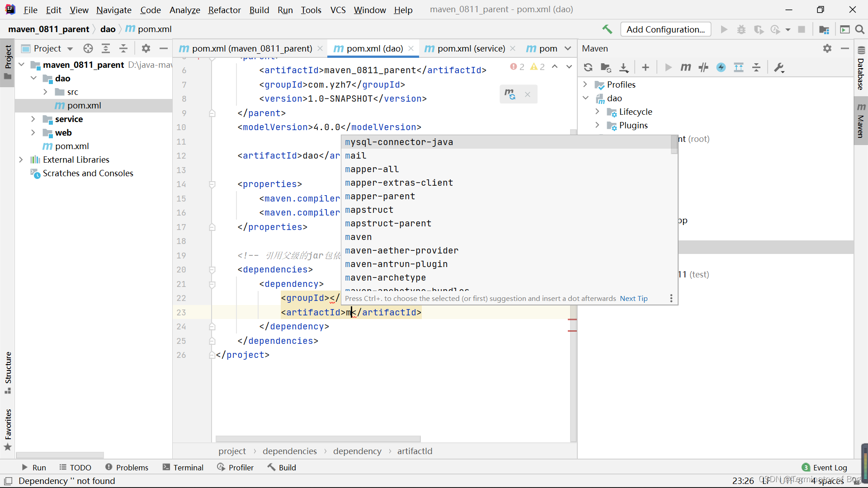Open the VCS menu
The height and width of the screenshot is (488, 868).
[x=338, y=9]
